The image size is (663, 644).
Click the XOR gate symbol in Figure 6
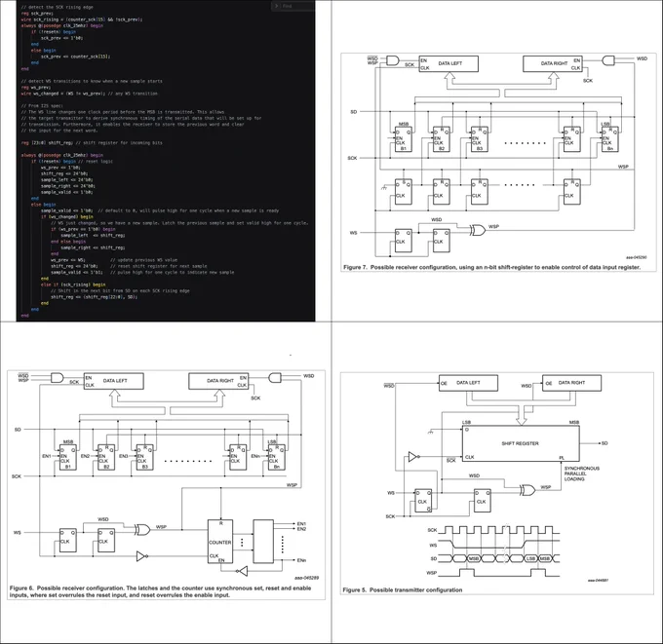(142, 529)
